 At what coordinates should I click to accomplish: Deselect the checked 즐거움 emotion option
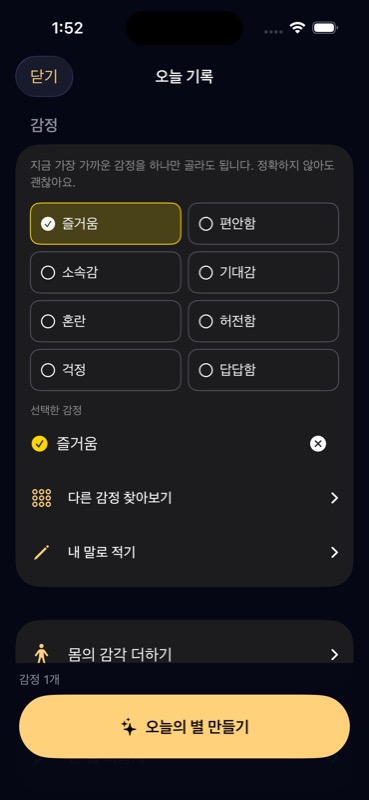click(106, 223)
